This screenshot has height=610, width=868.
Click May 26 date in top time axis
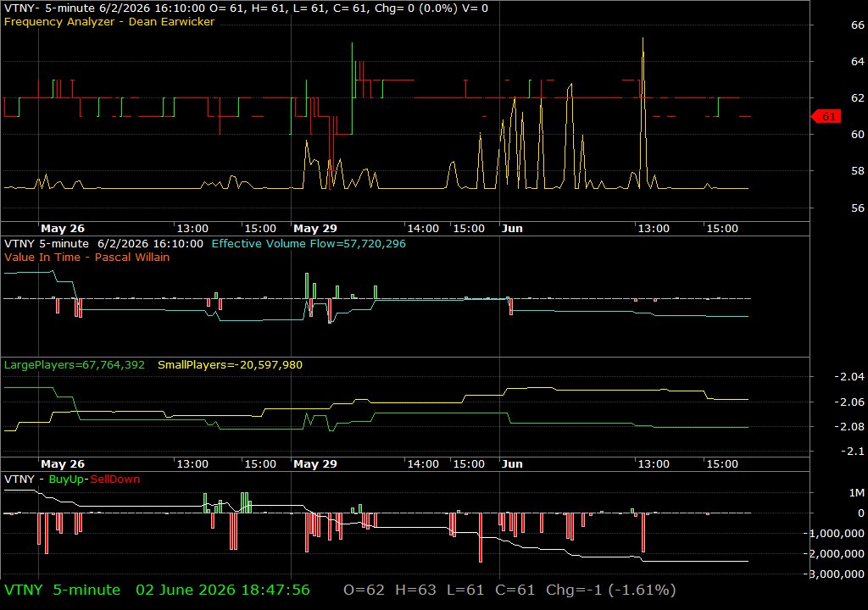(63, 228)
